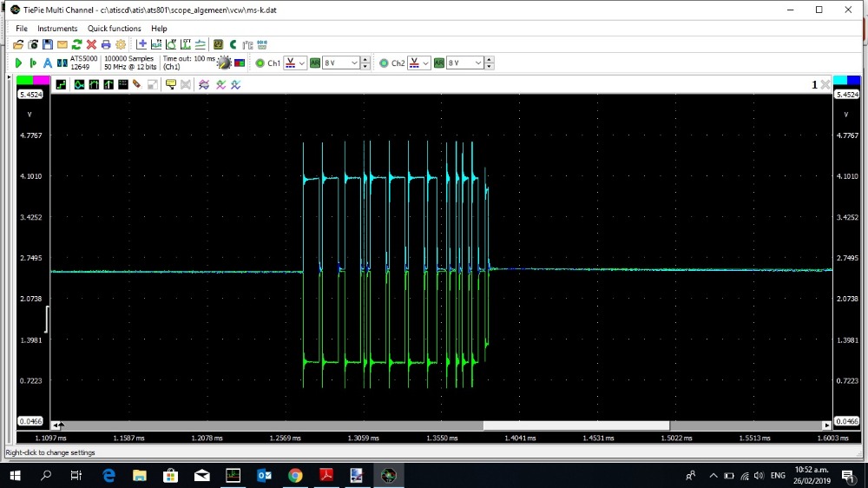868x488 pixels.
Task: Open the Quick functions menu
Action: point(115,29)
